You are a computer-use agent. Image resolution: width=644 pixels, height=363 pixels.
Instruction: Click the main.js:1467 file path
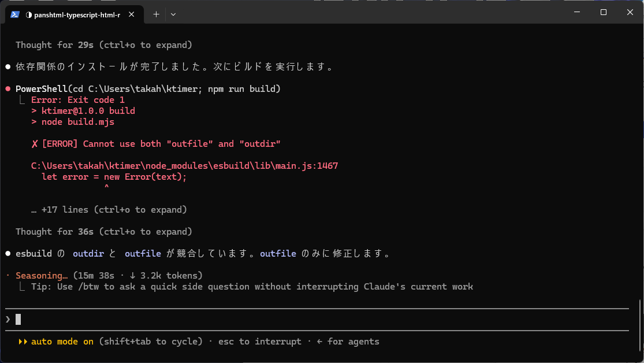click(184, 166)
